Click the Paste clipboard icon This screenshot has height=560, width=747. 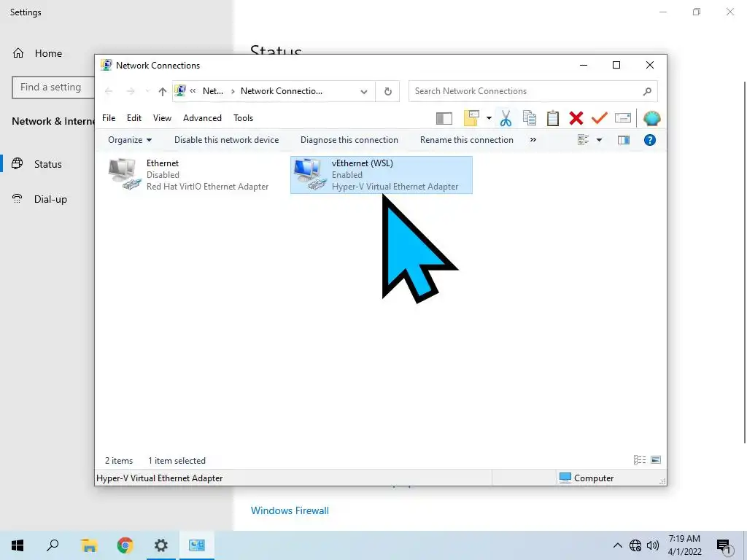(x=553, y=118)
